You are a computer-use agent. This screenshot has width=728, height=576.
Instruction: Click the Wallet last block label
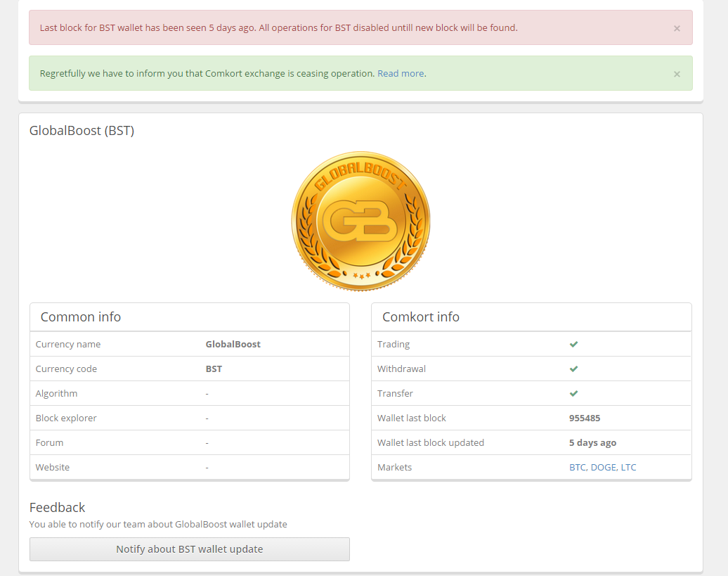point(411,418)
